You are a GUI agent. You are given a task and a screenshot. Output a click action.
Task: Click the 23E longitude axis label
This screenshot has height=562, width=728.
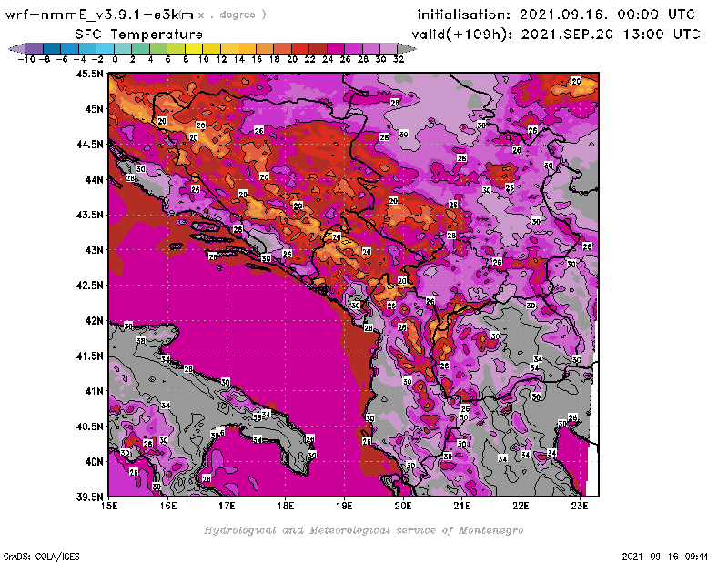point(580,506)
